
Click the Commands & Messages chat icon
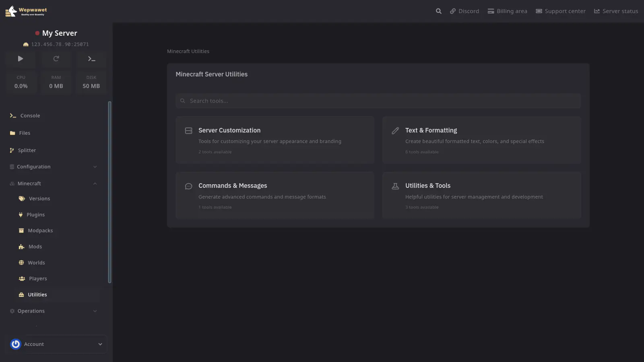coord(188,186)
